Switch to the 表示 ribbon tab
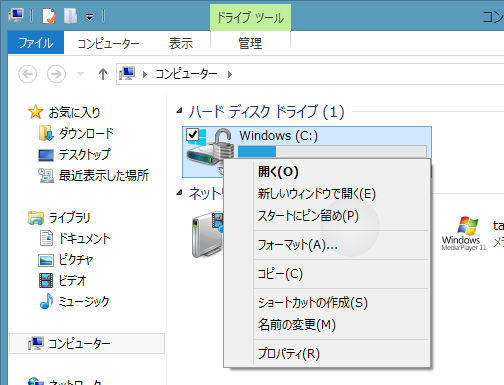 pyautogui.click(x=181, y=43)
